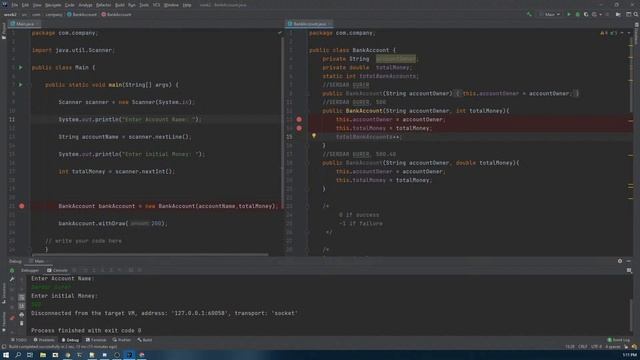Click the Search Everywhere magnifier icon
640x360 pixels.
tap(636, 14)
